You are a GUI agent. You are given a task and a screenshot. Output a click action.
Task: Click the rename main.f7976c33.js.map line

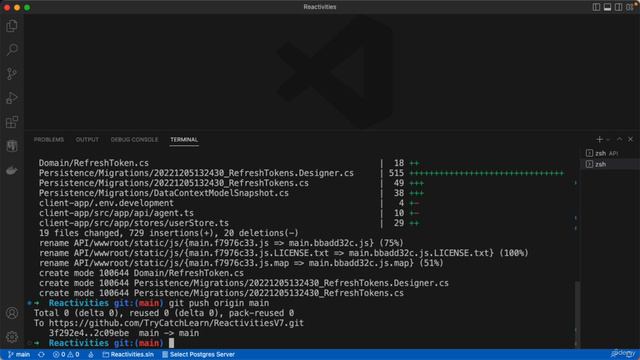click(241, 263)
